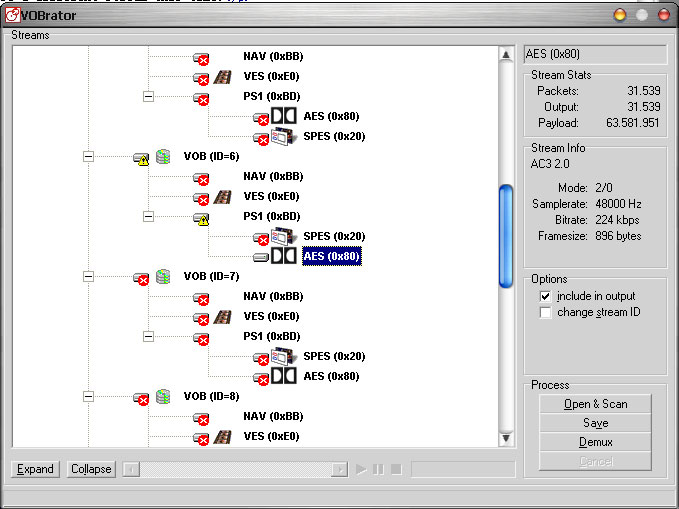Viewport: 679px width, 509px height.
Task: Click the excluded status icon for PS1 under VOB ID=7
Action: pos(201,338)
